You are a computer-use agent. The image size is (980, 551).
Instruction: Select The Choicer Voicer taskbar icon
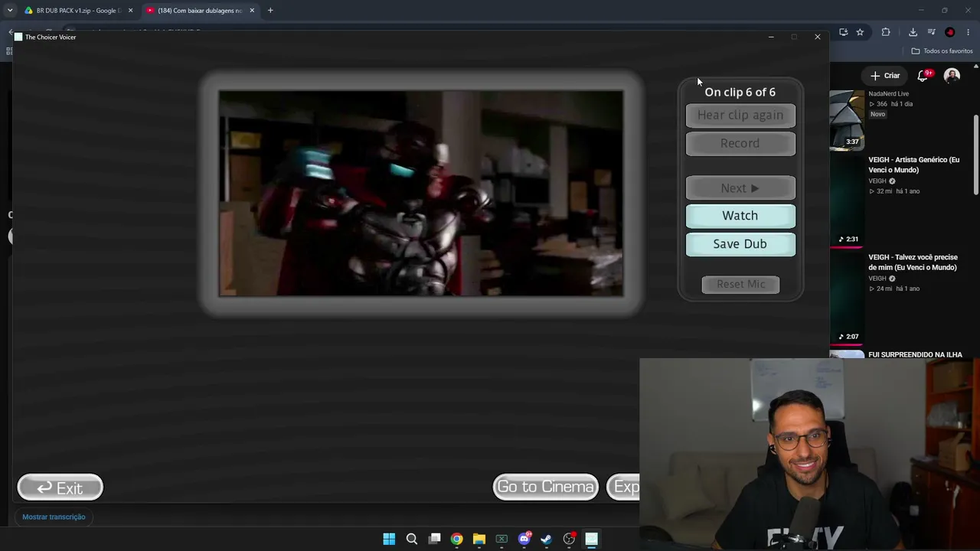pyautogui.click(x=591, y=539)
